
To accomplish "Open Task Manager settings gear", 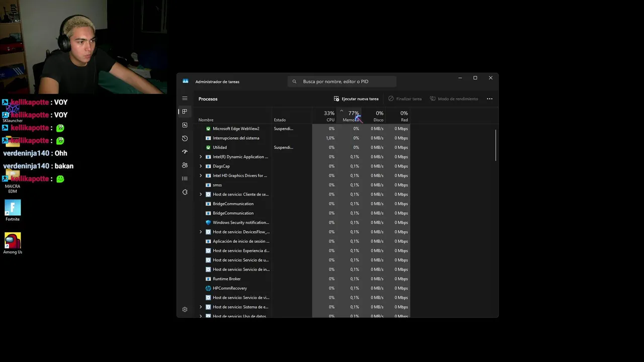I will tap(185, 309).
